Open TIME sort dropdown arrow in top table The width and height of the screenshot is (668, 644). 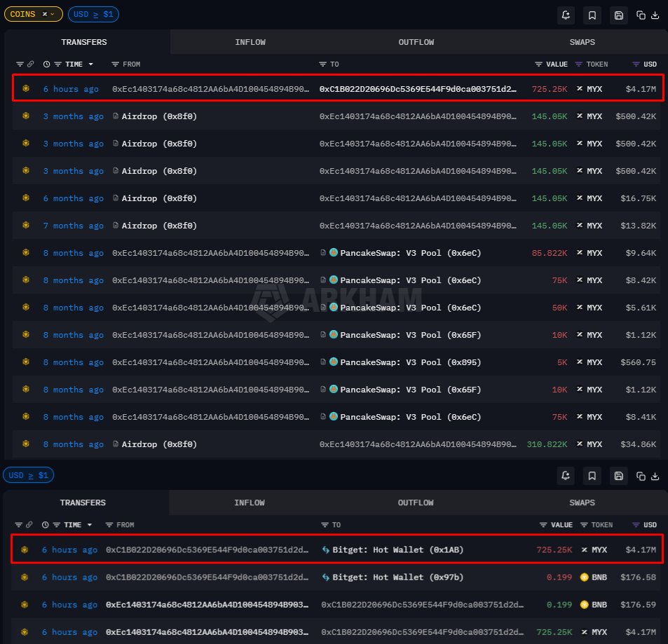pyautogui.click(x=90, y=64)
